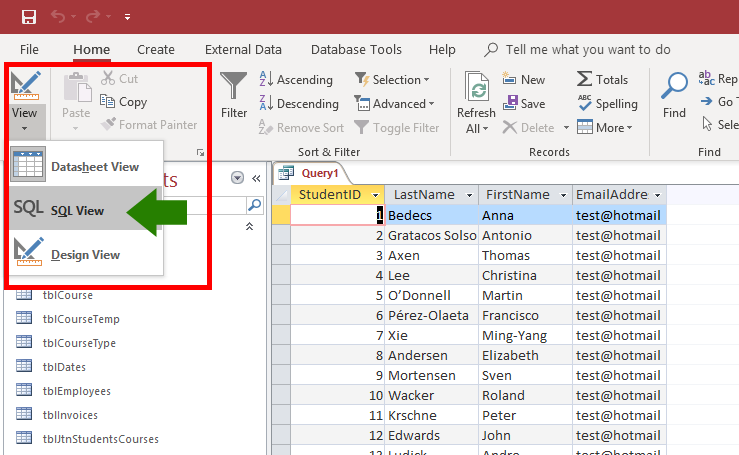The image size is (739, 455).
Task: Click the Filter funnel icon
Action: pos(234,86)
